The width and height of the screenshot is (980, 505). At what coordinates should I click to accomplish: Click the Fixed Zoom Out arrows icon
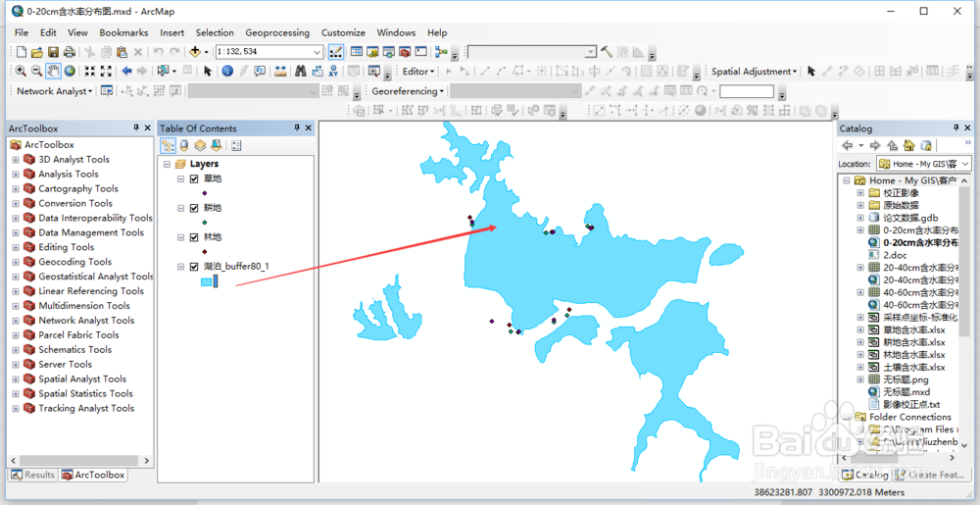[106, 72]
